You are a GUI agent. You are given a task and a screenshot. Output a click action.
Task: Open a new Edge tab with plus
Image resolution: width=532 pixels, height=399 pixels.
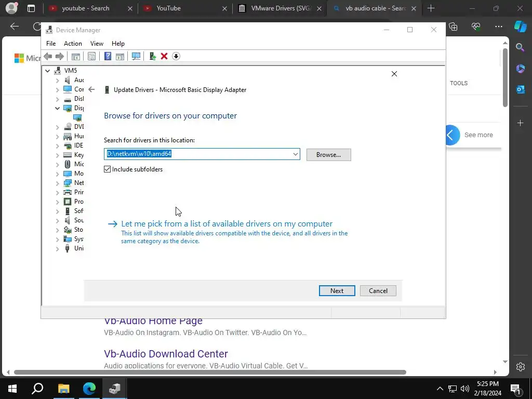431,8
